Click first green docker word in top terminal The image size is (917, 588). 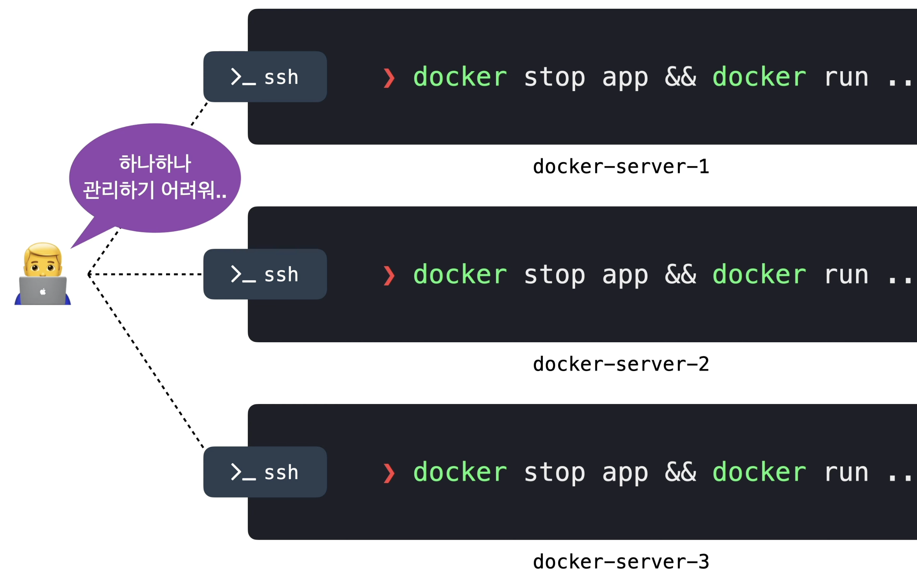(460, 77)
